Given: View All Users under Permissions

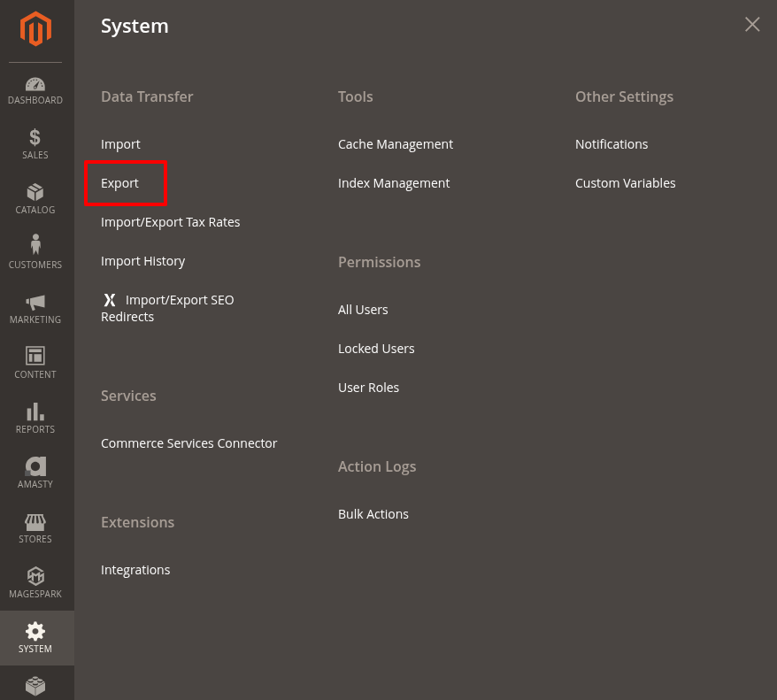Looking at the screenshot, I should click(x=363, y=310).
